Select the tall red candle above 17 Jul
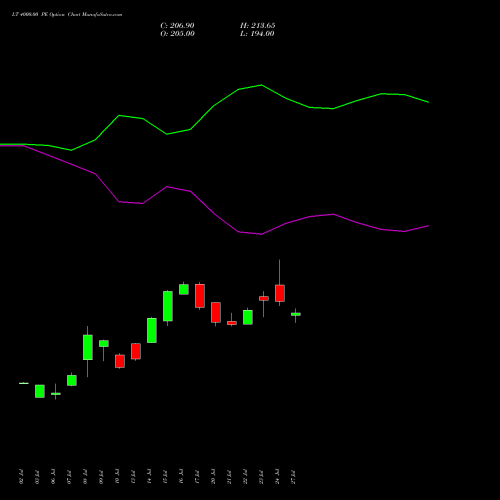 200,296
